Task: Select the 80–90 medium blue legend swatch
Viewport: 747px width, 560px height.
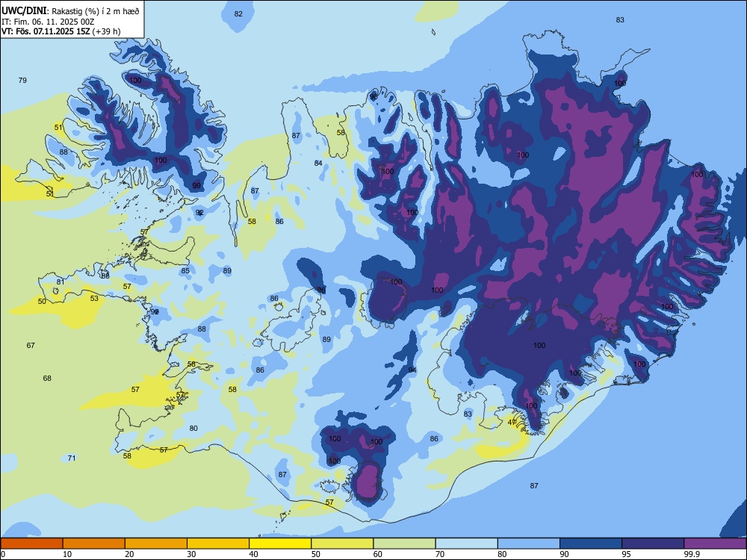Action: click(x=528, y=544)
